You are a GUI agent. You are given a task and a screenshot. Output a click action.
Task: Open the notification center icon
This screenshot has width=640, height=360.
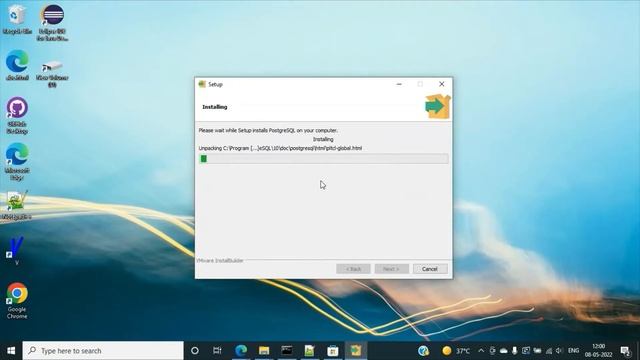(625, 351)
